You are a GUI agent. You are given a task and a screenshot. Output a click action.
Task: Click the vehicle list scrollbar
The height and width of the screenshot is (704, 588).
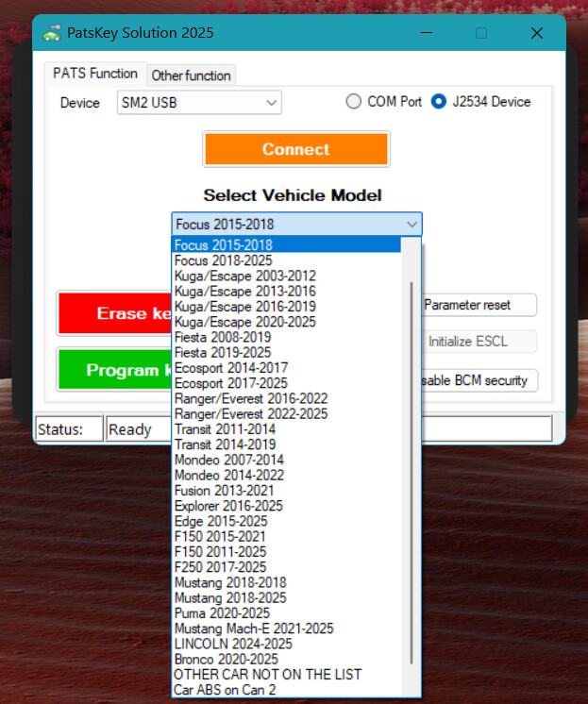tap(412, 472)
